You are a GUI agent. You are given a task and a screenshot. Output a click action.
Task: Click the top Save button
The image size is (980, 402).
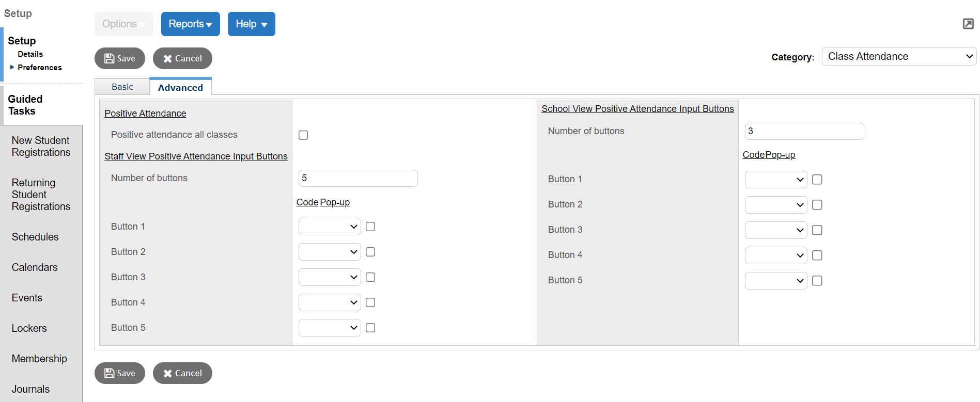(x=120, y=58)
